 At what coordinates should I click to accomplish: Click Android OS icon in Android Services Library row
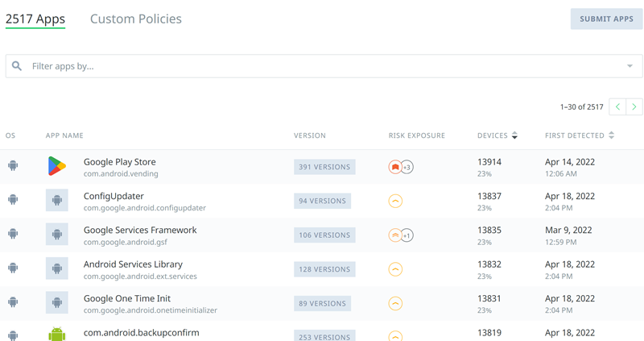click(13, 268)
